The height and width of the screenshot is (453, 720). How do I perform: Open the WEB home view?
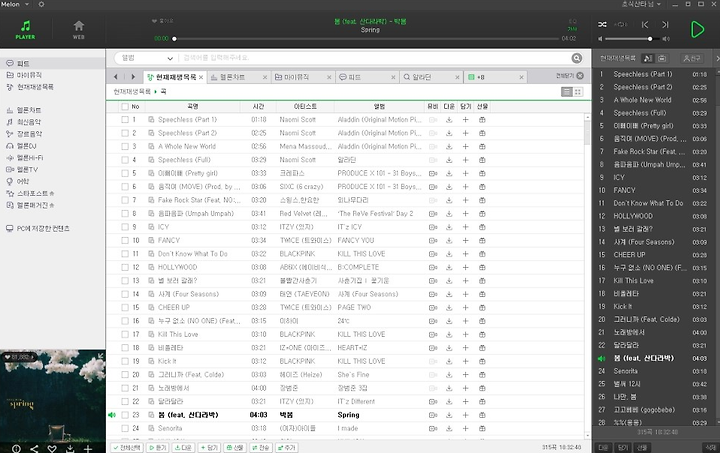79,30
